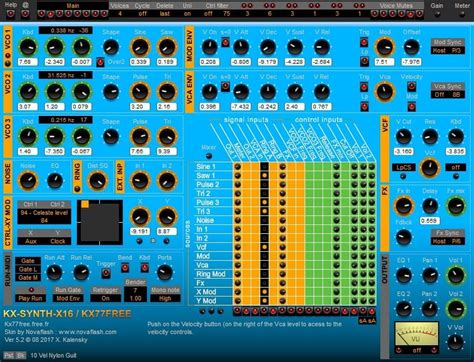
Task: Click the Uni on setting
Action: (187, 14)
